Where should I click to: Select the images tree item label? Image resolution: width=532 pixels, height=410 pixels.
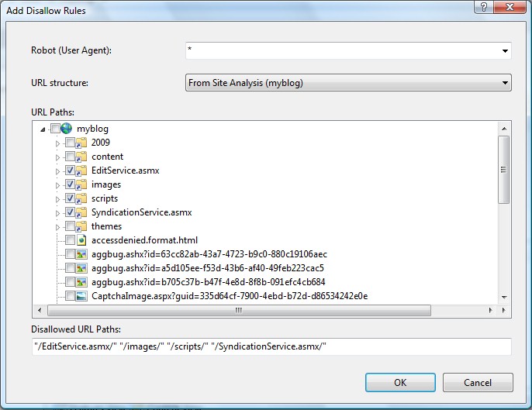[106, 184]
